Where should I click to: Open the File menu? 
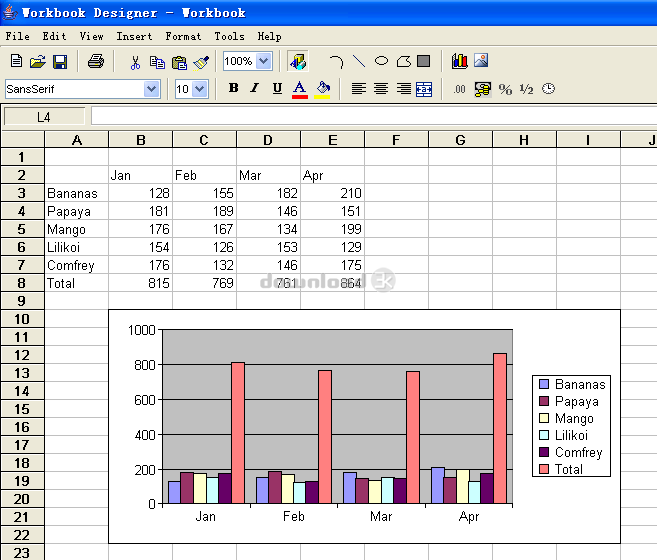coord(18,36)
